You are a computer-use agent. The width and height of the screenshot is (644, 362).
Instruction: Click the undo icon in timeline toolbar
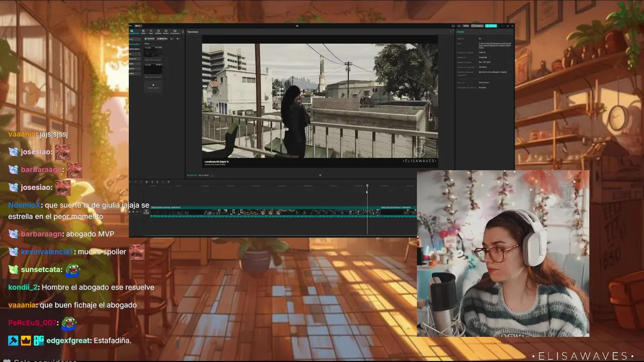point(135,182)
